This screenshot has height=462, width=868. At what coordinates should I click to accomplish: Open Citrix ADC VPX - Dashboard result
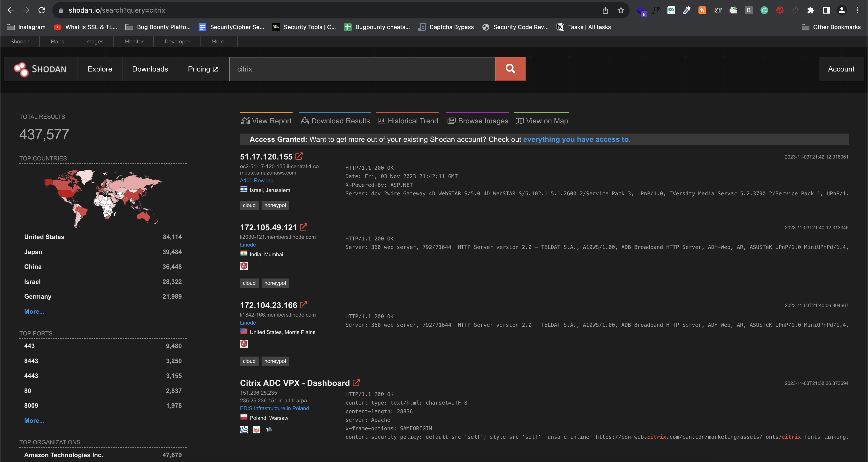tap(295, 383)
